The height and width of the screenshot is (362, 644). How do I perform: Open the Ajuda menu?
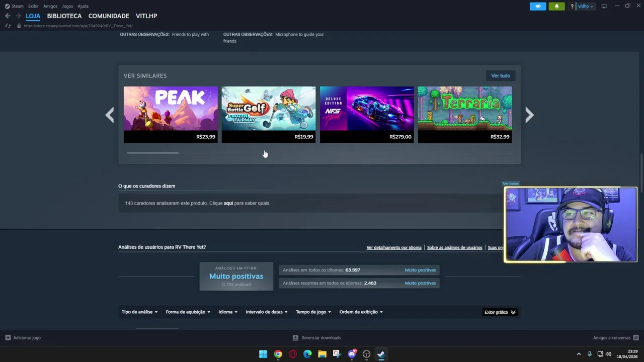pyautogui.click(x=83, y=6)
